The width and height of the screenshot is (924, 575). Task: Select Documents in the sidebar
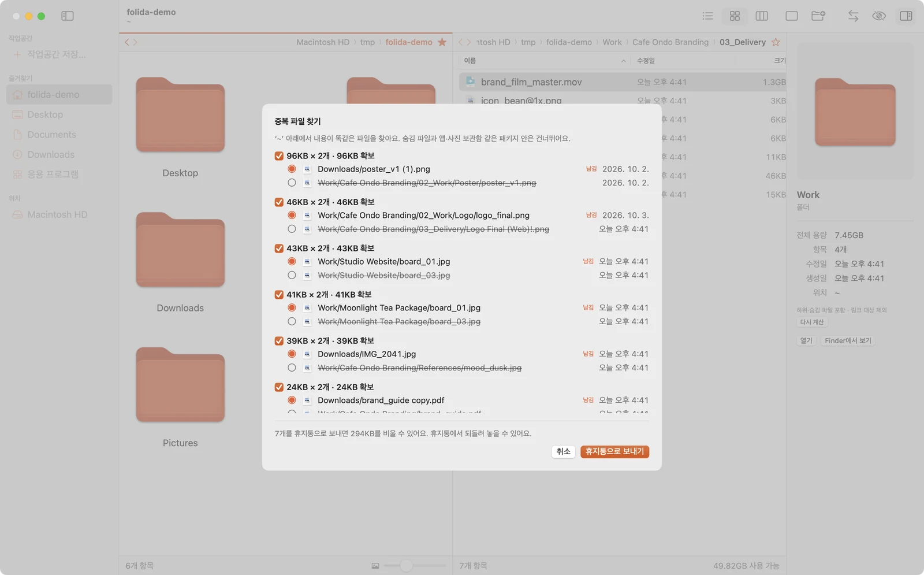[x=59, y=135]
